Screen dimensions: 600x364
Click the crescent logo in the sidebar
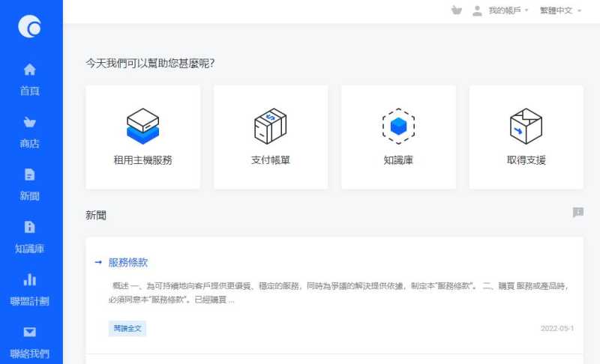point(29,26)
